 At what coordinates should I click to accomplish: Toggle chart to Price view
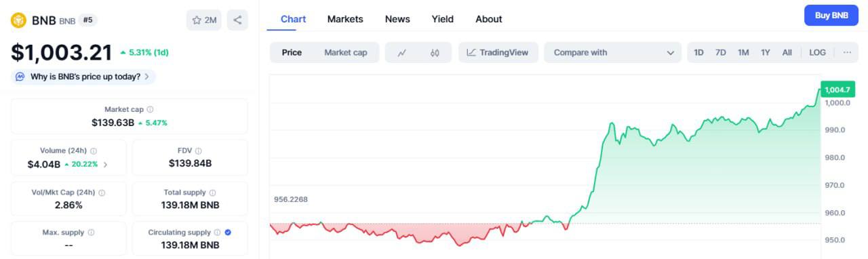(x=292, y=52)
